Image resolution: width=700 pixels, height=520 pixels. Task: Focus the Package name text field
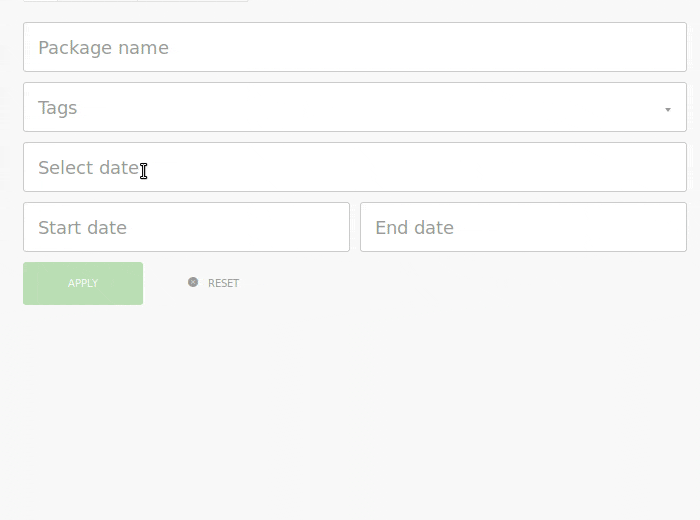(355, 47)
